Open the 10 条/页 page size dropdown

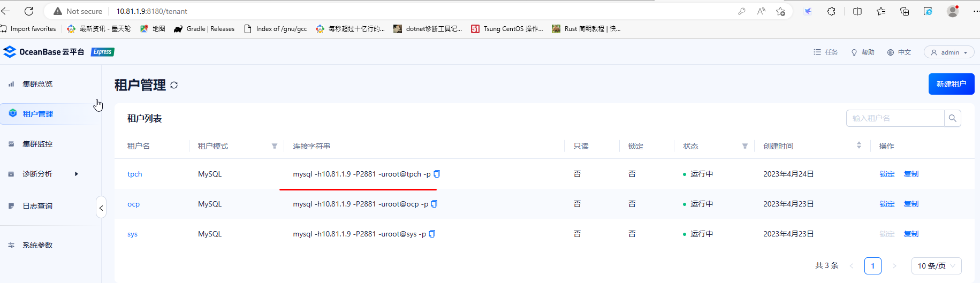point(937,266)
